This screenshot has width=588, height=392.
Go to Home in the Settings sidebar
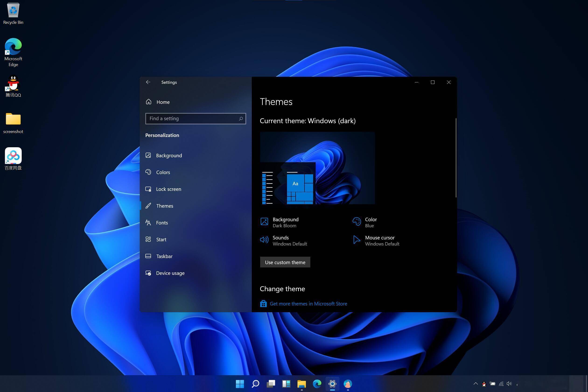click(x=163, y=102)
